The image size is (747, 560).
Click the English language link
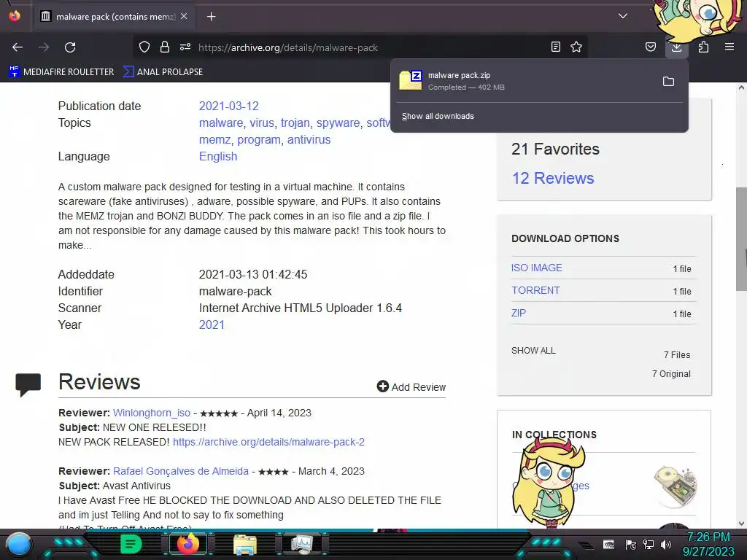coord(218,157)
